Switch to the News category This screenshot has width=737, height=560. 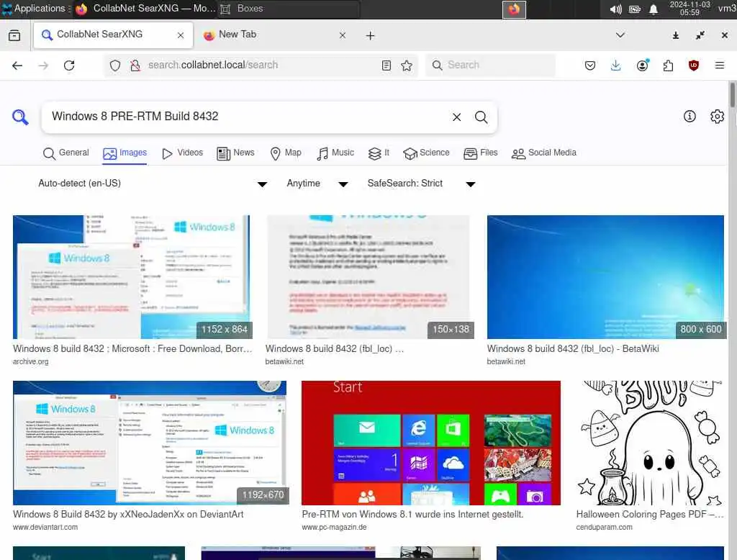coord(235,153)
